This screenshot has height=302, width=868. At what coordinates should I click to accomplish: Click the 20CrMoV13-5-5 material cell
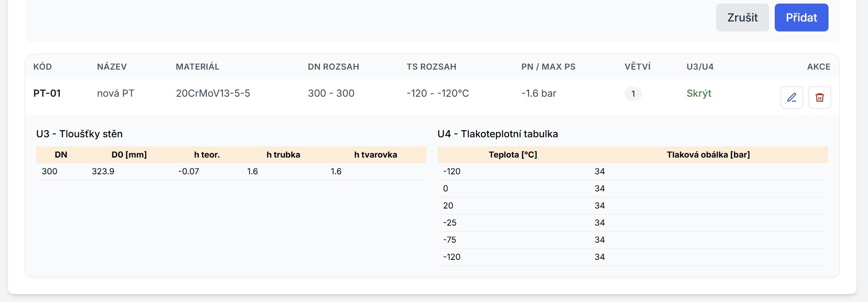[213, 94]
